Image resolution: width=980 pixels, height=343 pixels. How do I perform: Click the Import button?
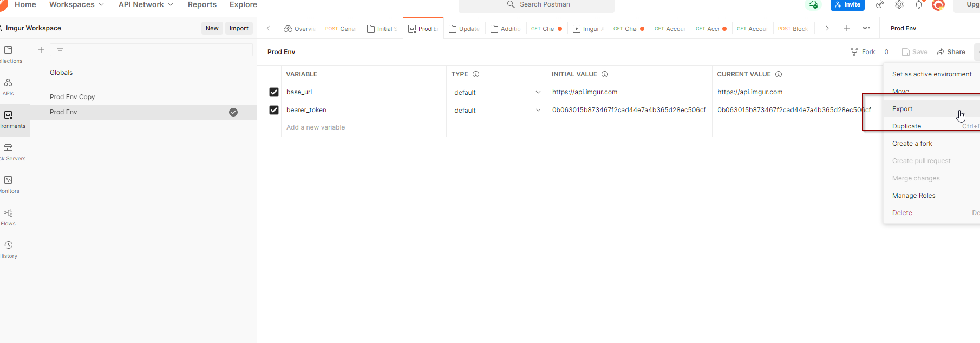[x=239, y=28]
